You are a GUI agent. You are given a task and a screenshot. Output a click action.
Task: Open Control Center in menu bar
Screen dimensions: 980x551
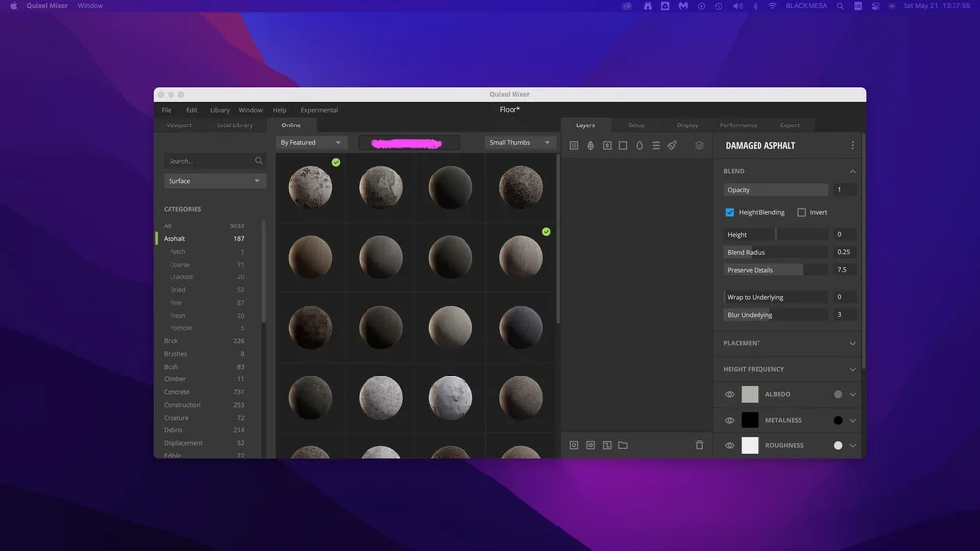pyautogui.click(x=875, y=6)
